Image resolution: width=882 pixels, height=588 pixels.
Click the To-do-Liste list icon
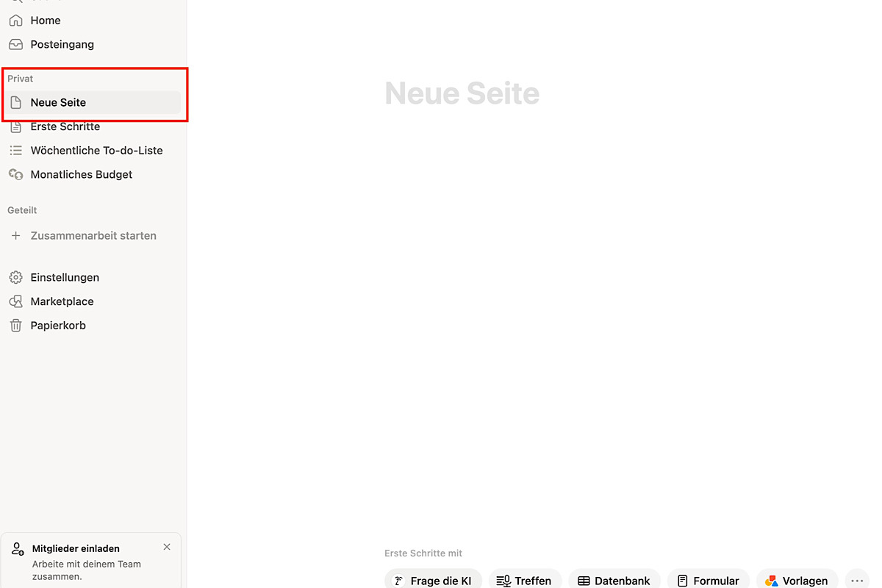click(x=15, y=151)
